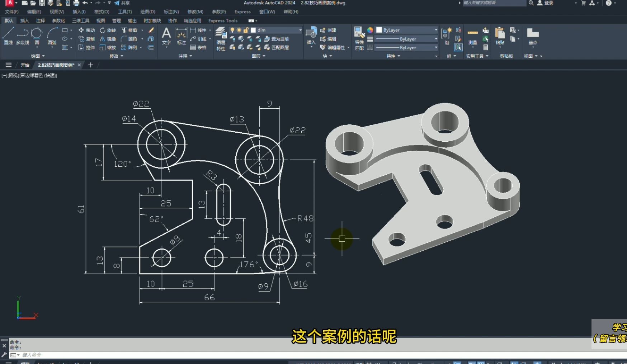Toggle the dim layer lightbulb on/off
Screen dimensions: 627x364
[232, 30]
